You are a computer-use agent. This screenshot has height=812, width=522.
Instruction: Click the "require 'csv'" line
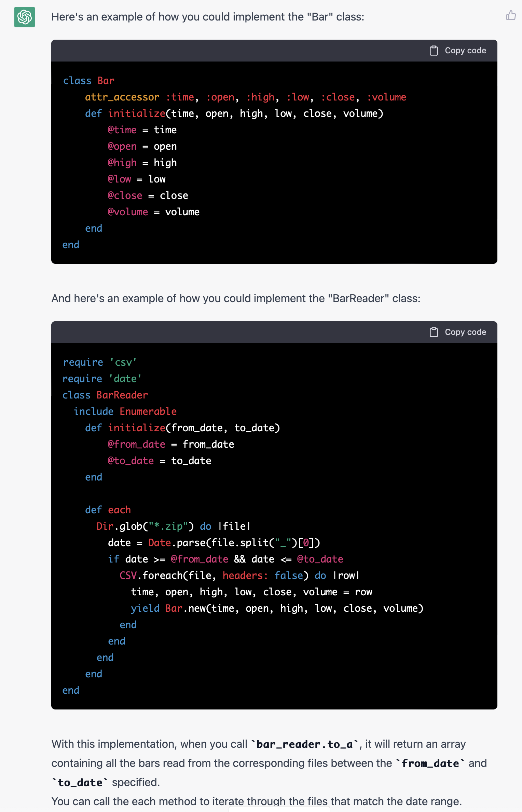(x=100, y=362)
